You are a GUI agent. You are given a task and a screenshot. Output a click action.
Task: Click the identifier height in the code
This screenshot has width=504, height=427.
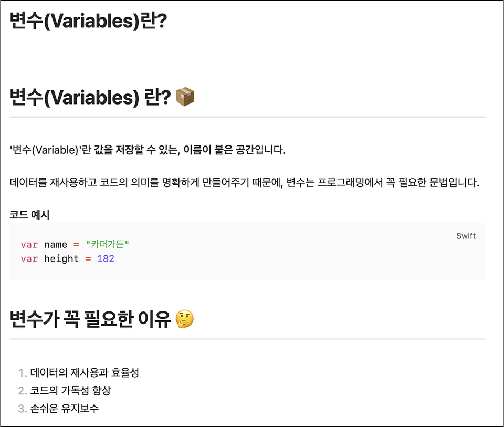[61, 259]
